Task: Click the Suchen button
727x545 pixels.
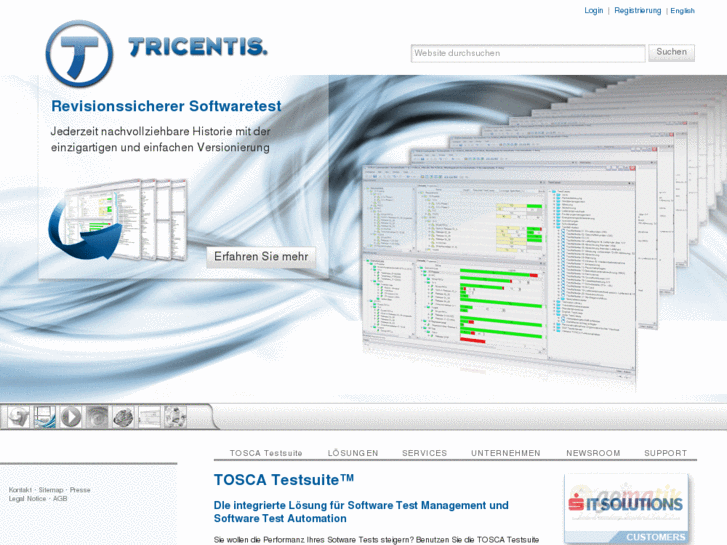Action: (671, 52)
